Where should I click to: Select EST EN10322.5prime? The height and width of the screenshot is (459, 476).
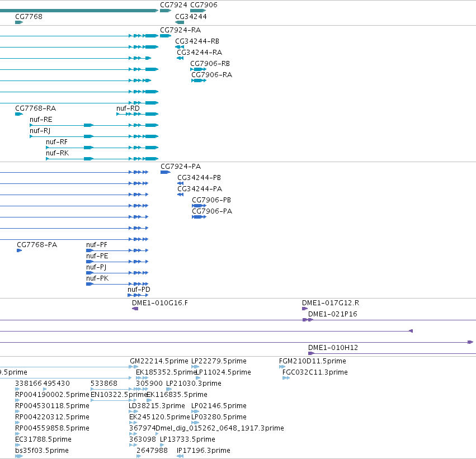click(119, 395)
